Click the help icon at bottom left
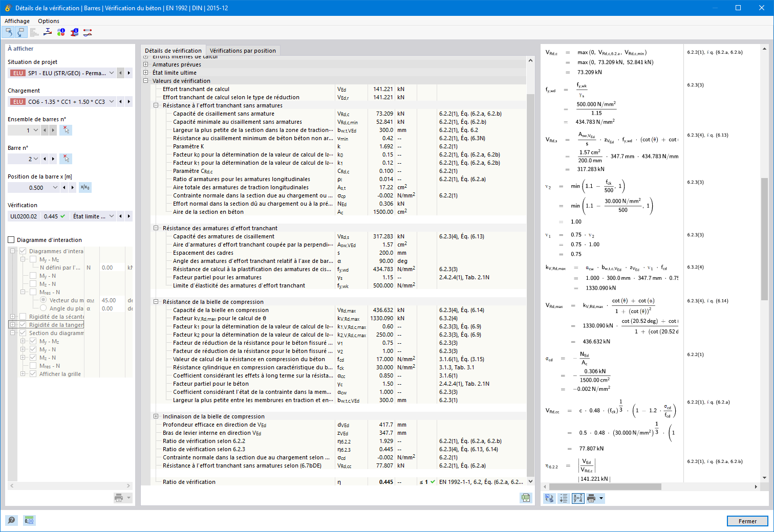Viewport: 774px width, 532px height. click(x=11, y=520)
